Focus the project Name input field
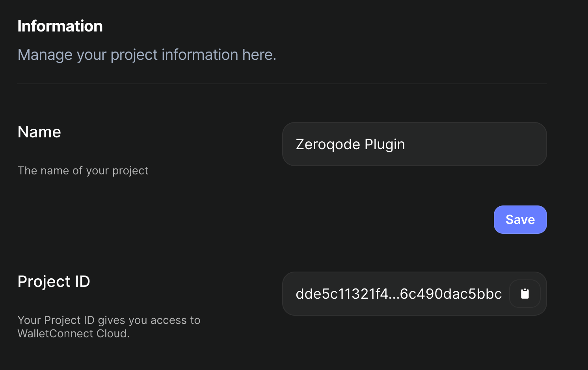 (x=414, y=144)
